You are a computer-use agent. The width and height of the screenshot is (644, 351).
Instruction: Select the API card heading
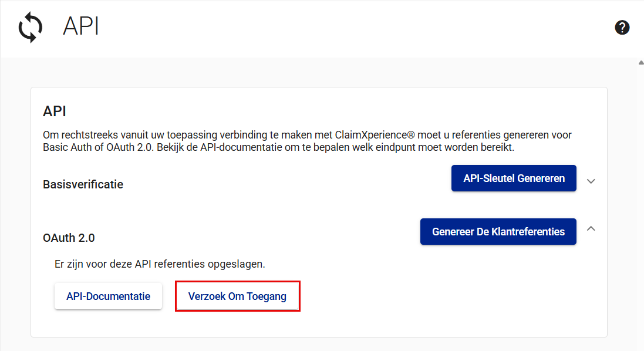pos(55,112)
